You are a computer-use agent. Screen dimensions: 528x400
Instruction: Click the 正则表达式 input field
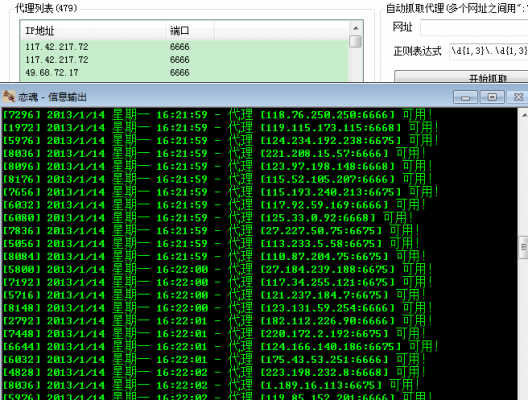(x=489, y=51)
